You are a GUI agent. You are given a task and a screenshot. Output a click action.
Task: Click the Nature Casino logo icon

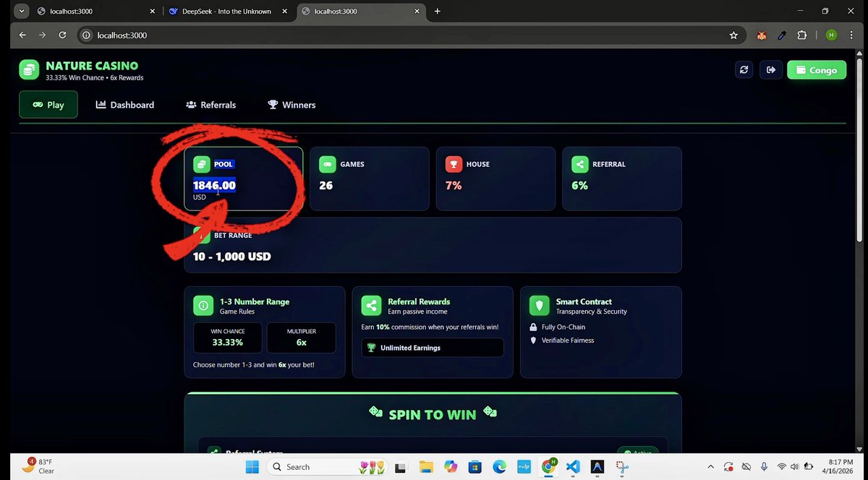pyautogui.click(x=29, y=69)
